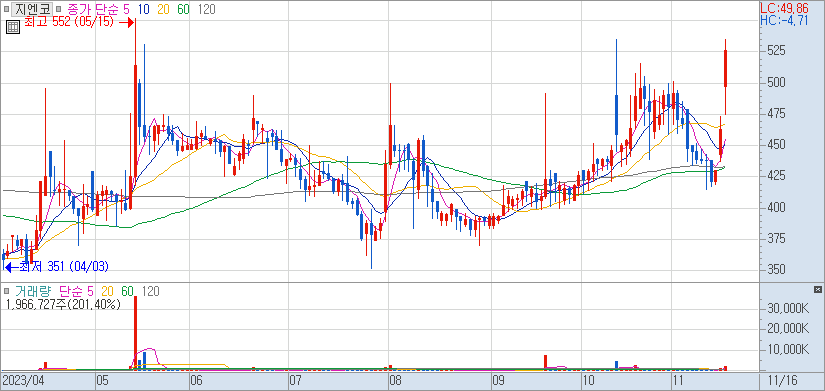The height and width of the screenshot is (391, 825).
Task: Click the 500 price axis label
Action: click(777, 83)
